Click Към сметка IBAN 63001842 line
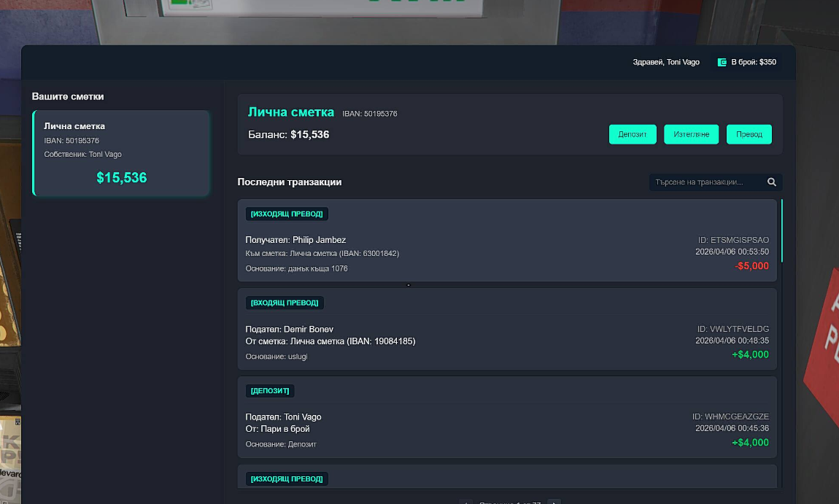The width and height of the screenshot is (839, 504). 322,254
